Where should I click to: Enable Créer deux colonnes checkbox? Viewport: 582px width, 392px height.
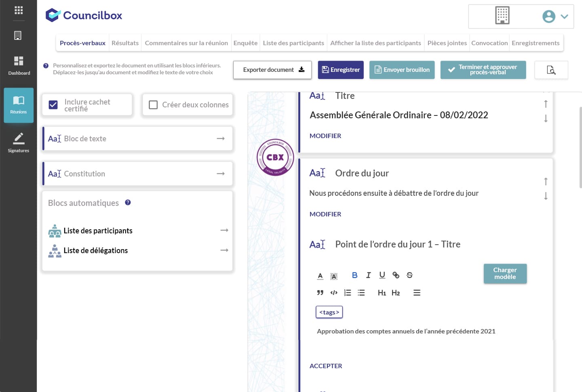point(153,105)
